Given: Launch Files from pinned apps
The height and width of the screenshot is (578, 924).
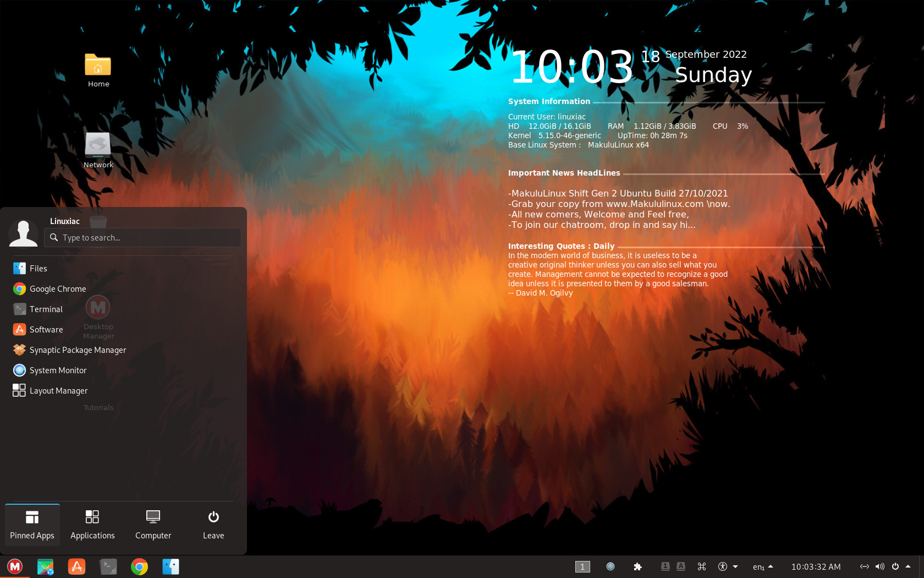Looking at the screenshot, I should [x=122, y=269].
